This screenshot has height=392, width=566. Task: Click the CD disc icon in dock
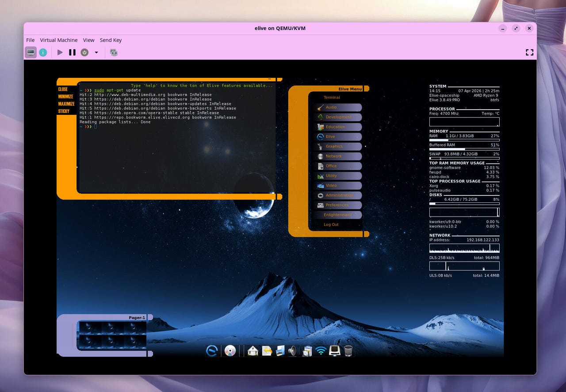pos(230,351)
